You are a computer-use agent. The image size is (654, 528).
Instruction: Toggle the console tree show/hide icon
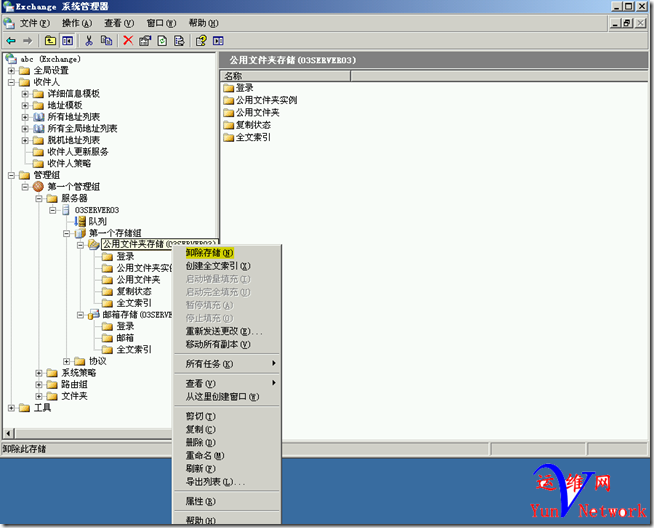tap(67, 40)
